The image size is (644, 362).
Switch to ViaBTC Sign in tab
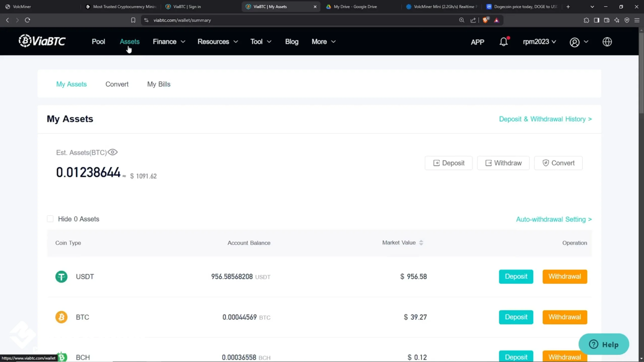[201, 7]
